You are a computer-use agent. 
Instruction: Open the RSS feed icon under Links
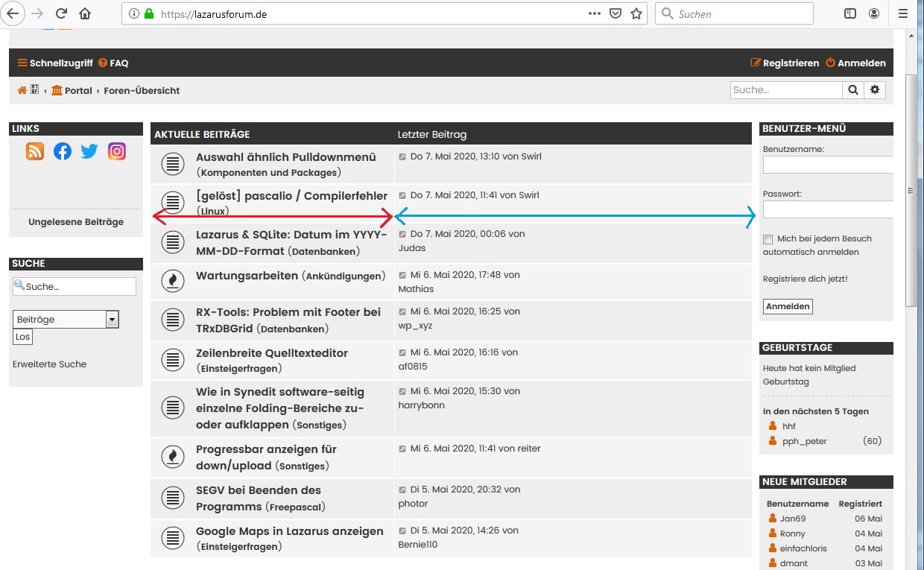point(35,151)
